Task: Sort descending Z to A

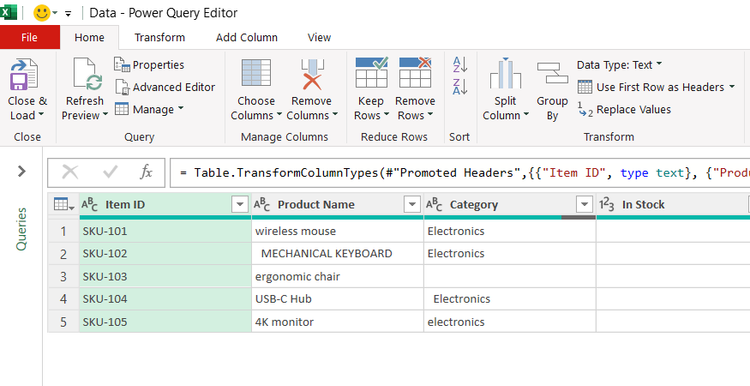Action: click(460, 87)
